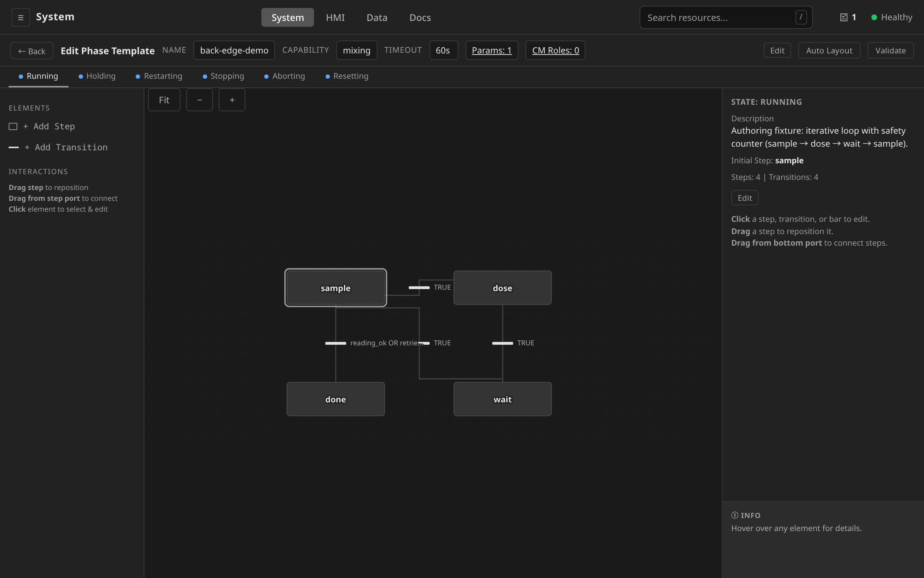Select transition bar between sample and dose

pyautogui.click(x=419, y=288)
